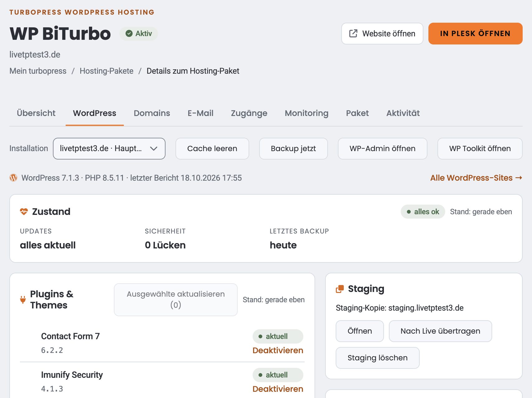Open Mein turbopress breadcrumb link
The width and height of the screenshot is (532, 398).
tap(38, 71)
